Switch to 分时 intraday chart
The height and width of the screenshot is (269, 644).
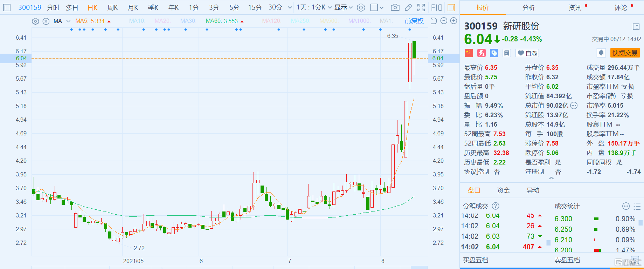pyautogui.click(x=53, y=7)
